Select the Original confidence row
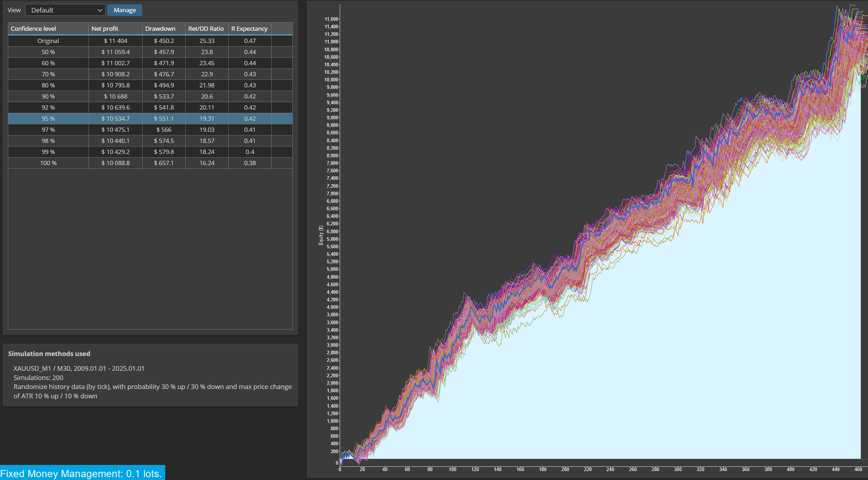 [x=150, y=41]
